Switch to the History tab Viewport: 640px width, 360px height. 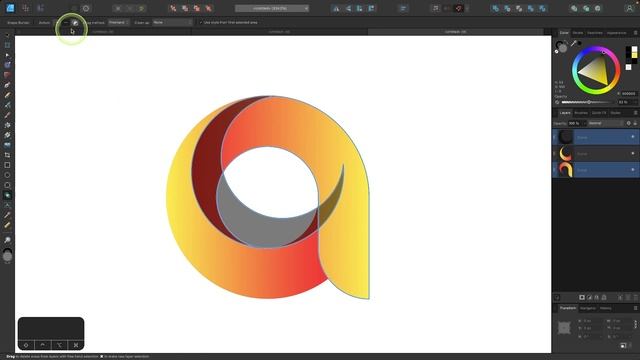pos(606,308)
